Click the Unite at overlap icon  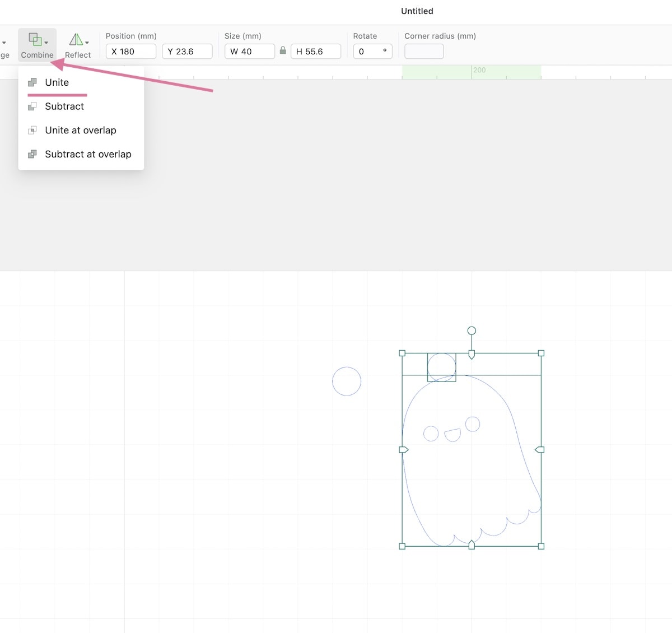(32, 131)
